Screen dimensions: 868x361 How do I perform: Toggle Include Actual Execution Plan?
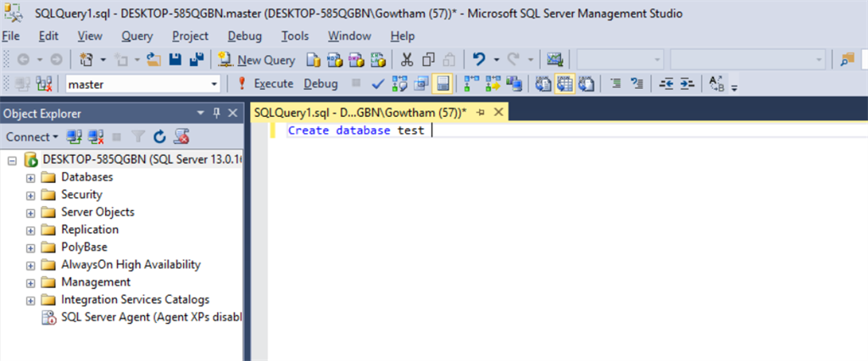coord(471,84)
